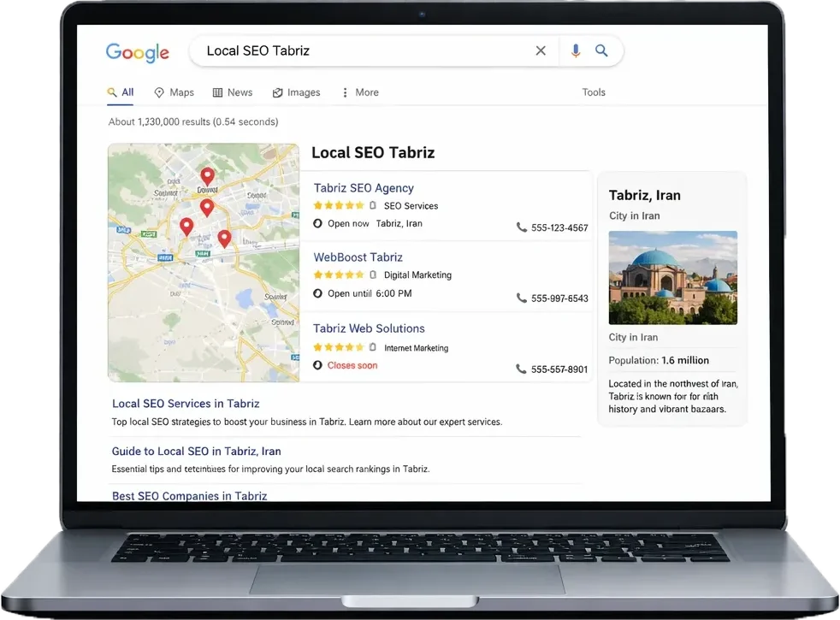Click the Images tab picture icon
Viewport: 840px width, 620px height.
point(277,92)
